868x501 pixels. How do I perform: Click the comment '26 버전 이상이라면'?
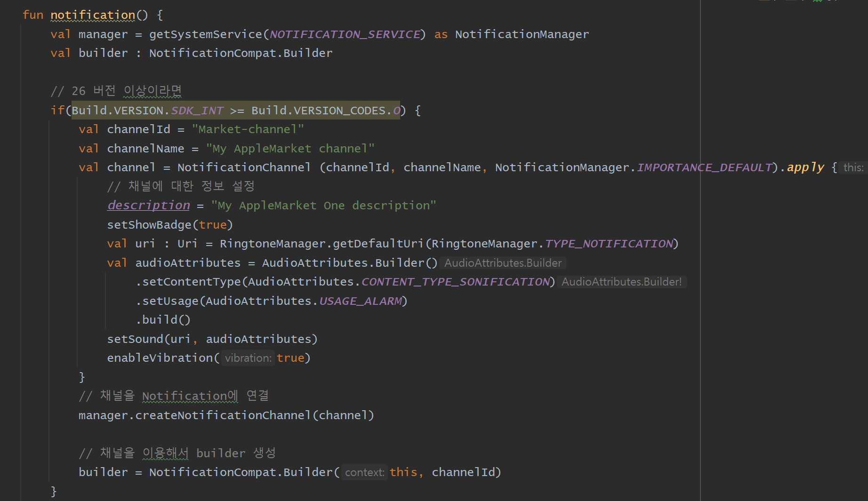116,91
